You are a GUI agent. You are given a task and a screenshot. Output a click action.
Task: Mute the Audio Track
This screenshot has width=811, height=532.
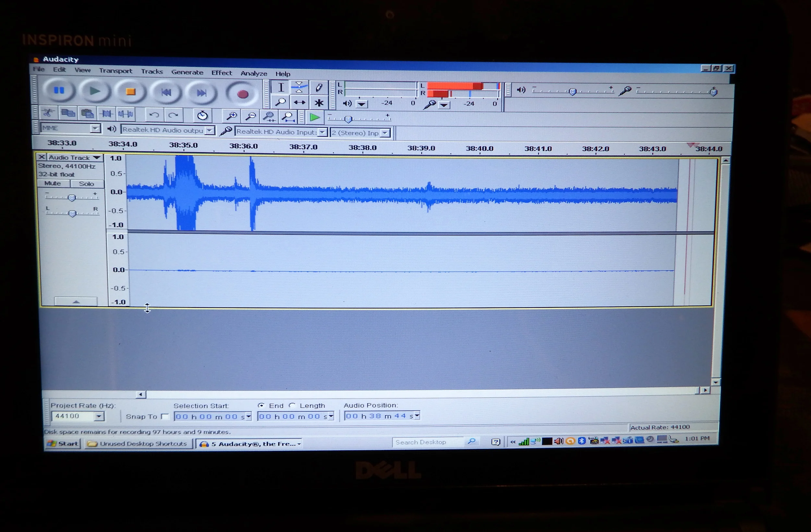(x=53, y=183)
